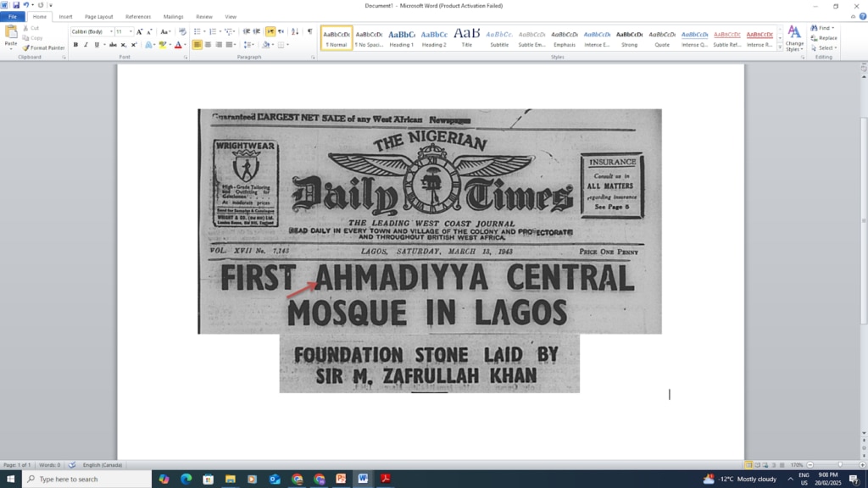The width and height of the screenshot is (868, 488).
Task: Click the zoom out minus button
Action: 810,465
